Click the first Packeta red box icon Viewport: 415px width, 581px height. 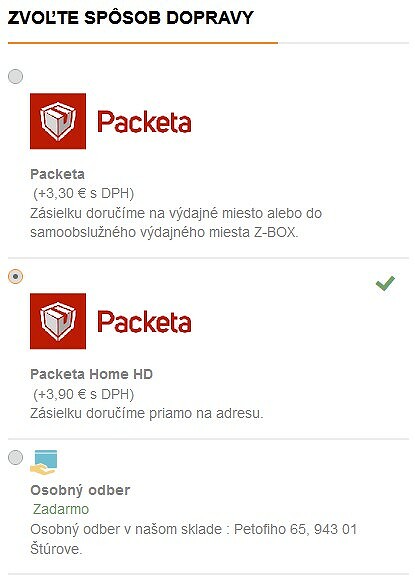click(58, 121)
